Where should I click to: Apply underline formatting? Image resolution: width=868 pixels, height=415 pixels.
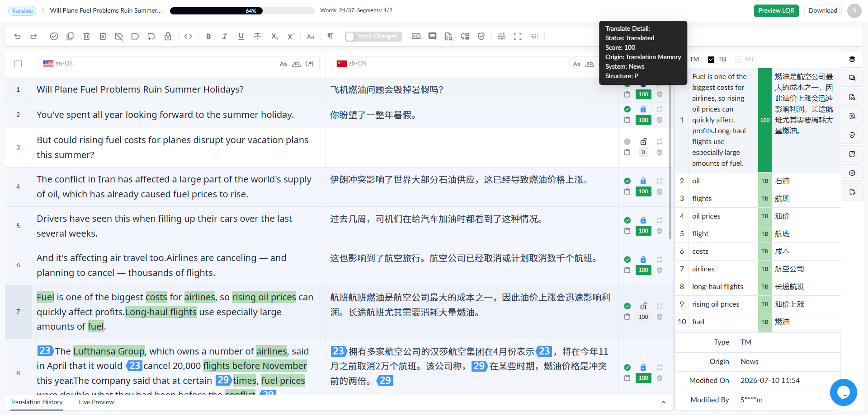241,37
